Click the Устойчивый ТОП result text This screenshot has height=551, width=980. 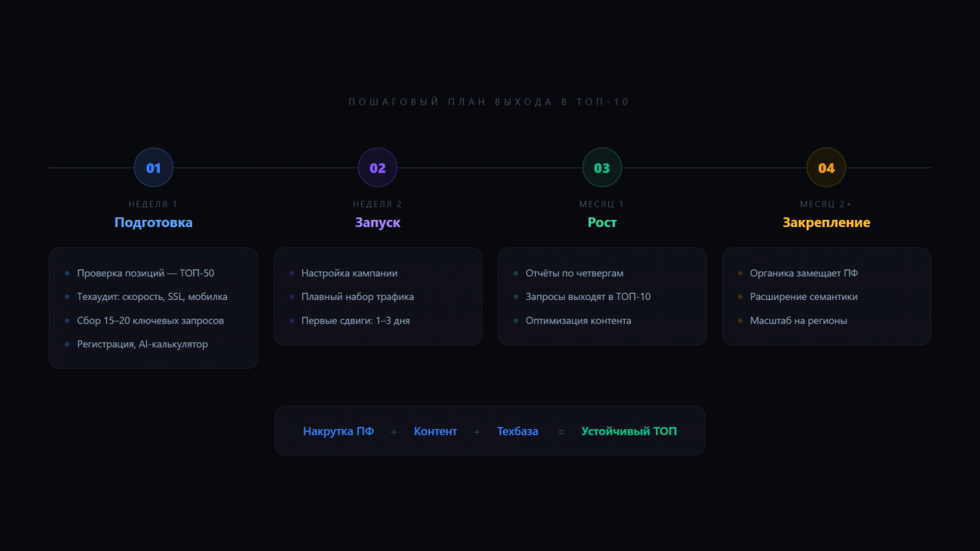[629, 432]
